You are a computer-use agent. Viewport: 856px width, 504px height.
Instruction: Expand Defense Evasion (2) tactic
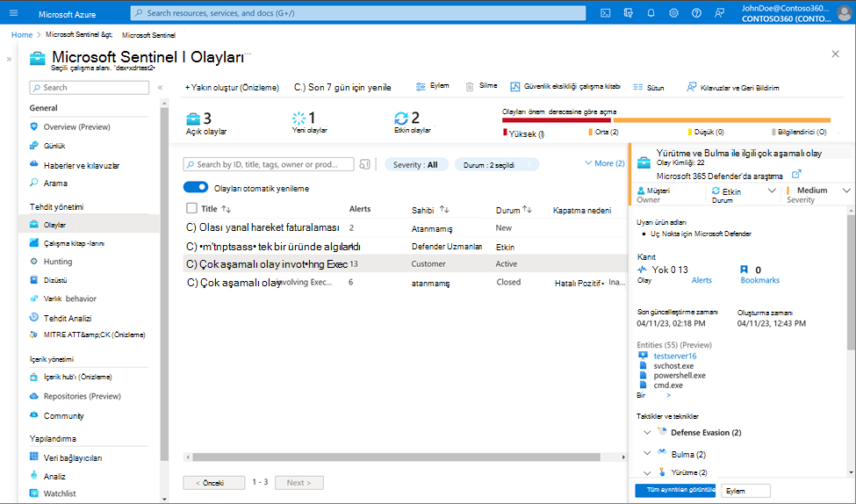point(647,433)
